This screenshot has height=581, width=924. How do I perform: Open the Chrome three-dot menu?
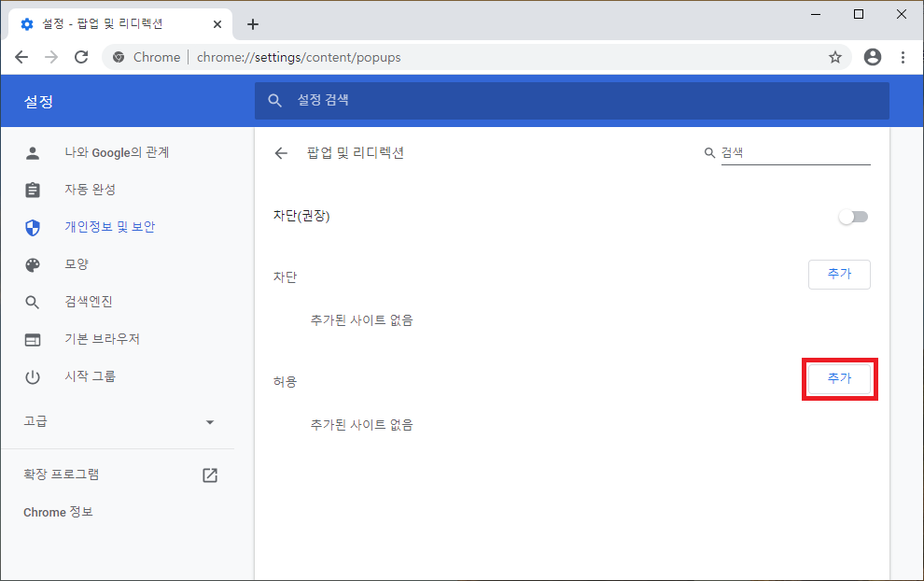click(x=903, y=57)
